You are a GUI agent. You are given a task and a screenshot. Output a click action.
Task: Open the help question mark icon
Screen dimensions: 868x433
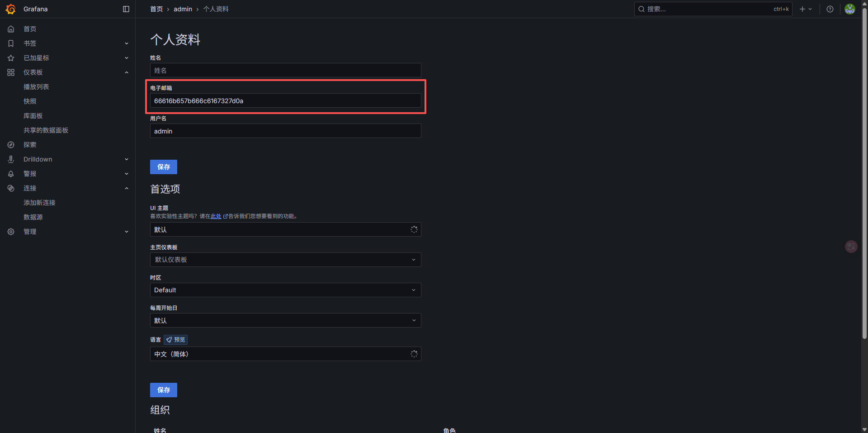coord(830,9)
